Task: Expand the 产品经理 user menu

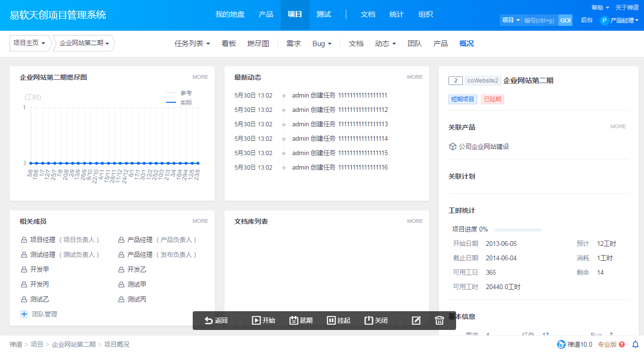Action: 619,20
